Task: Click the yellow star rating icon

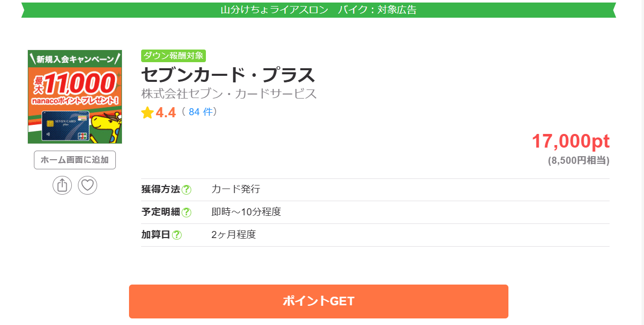Action: [x=147, y=113]
